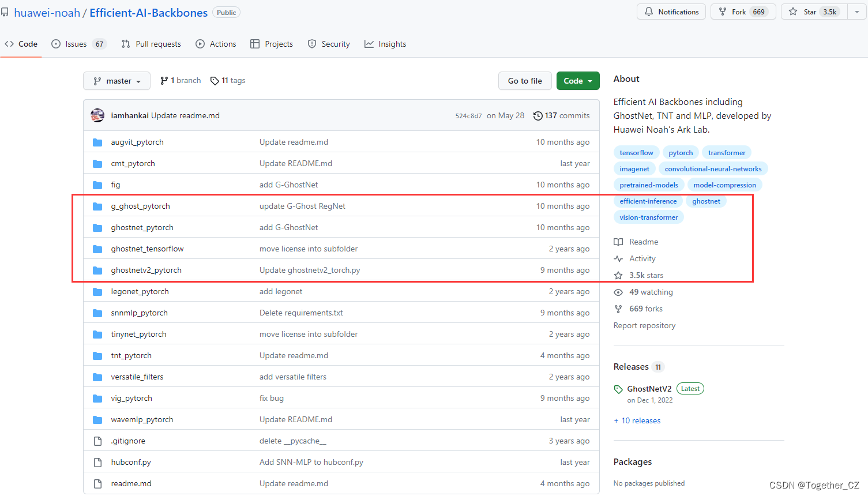Viewport: 868px width, 496px height.
Task: Click the readme.md file icon
Action: click(x=97, y=484)
